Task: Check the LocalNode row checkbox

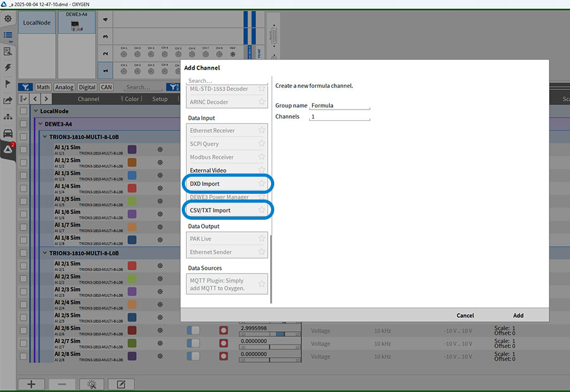Action: [23, 111]
